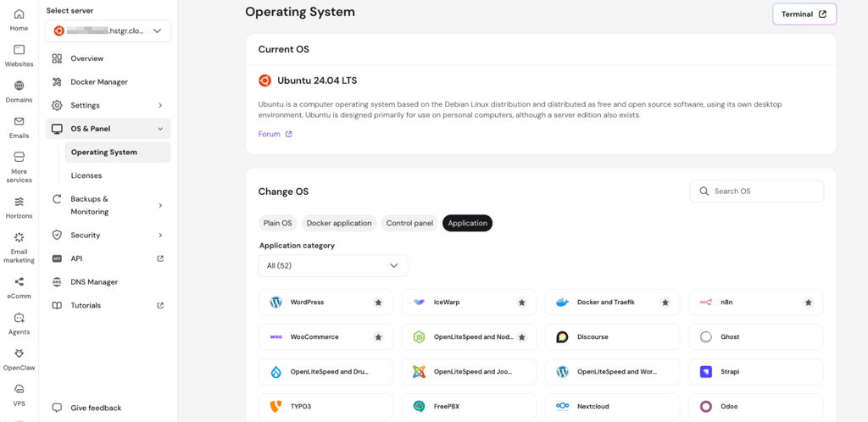Click the WooCommerce logo icon
Screen dimensions: 868x422
pyautogui.click(x=275, y=336)
